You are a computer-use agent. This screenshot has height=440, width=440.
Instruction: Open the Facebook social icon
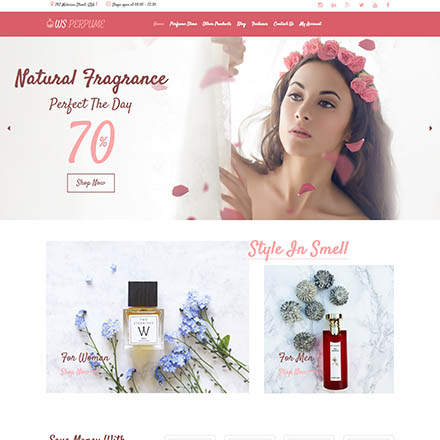[388, 5]
